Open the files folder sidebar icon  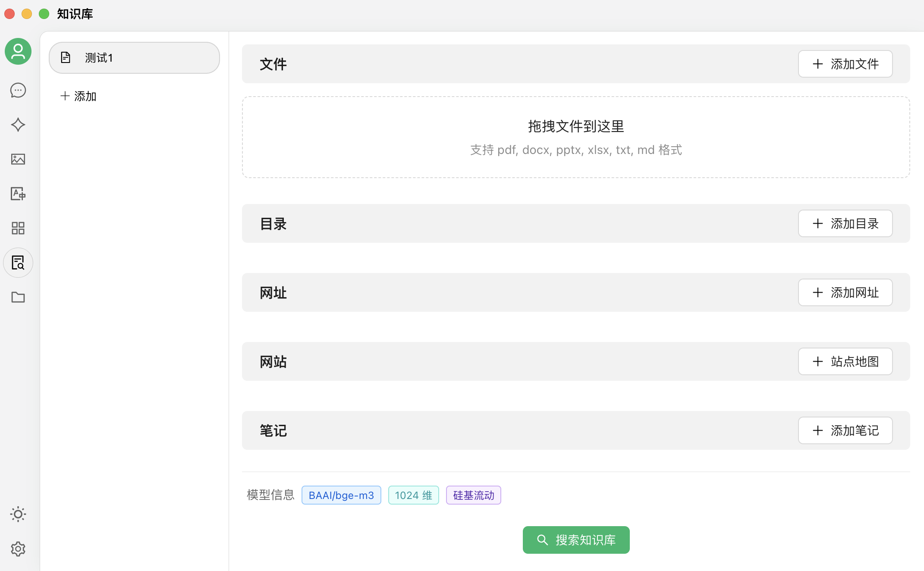tap(18, 297)
